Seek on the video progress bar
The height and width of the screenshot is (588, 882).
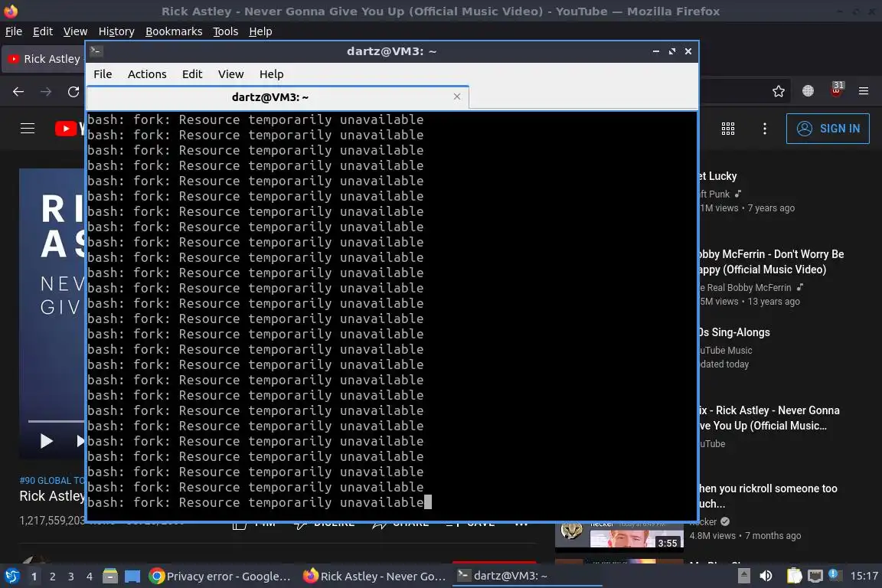click(x=56, y=421)
